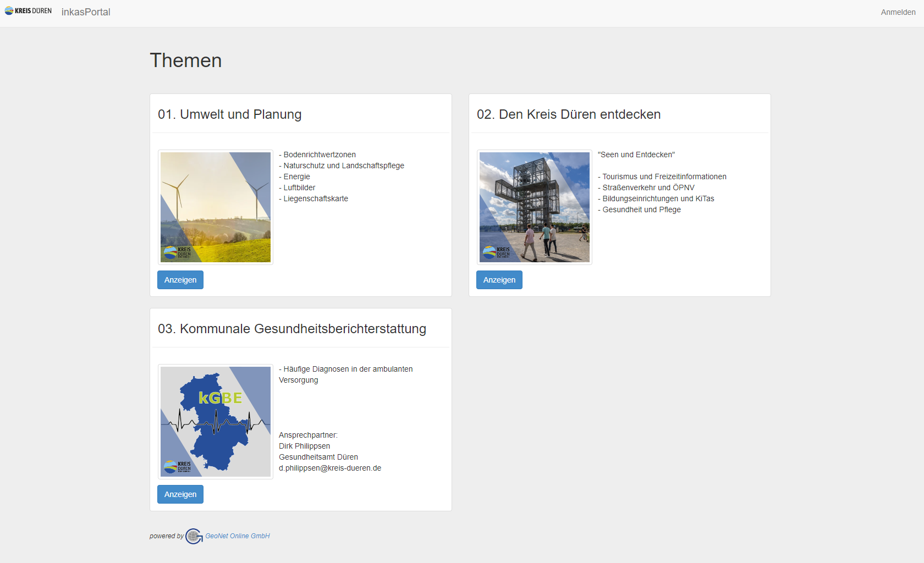Click the '01. Umwelt und Planung' heading

229,114
